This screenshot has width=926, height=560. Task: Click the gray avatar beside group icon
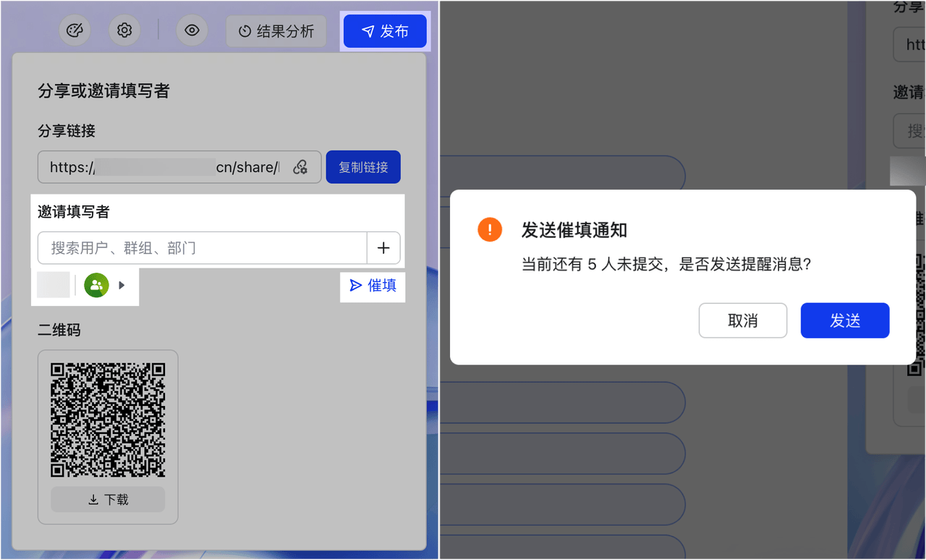[x=54, y=285]
